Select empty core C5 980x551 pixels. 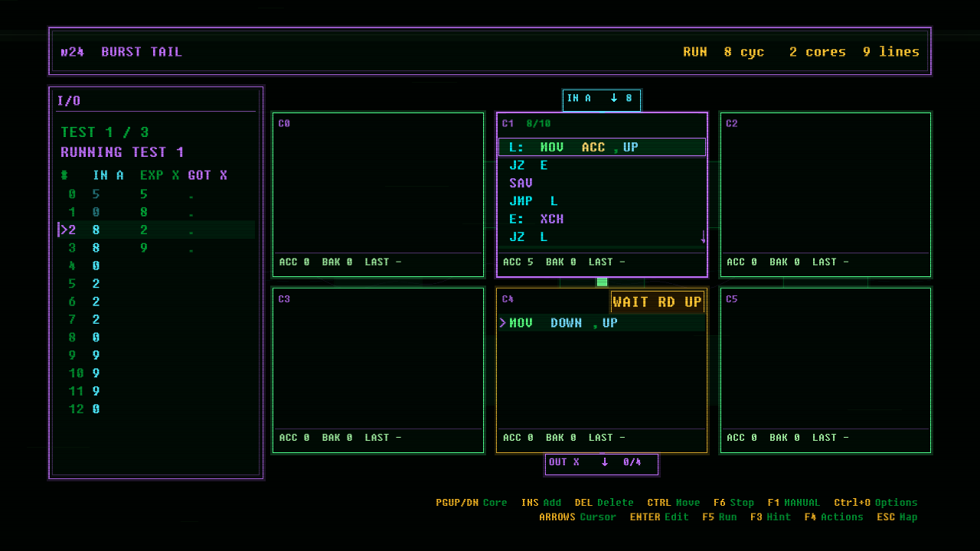825,370
